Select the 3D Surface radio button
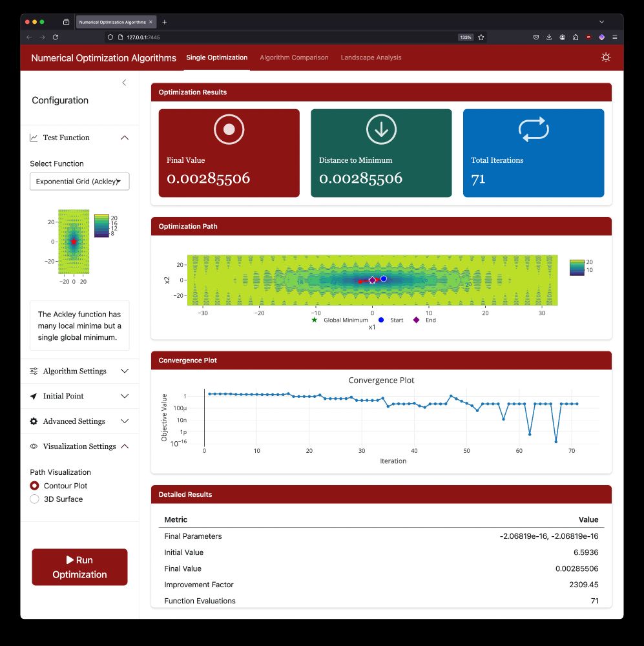 point(35,499)
